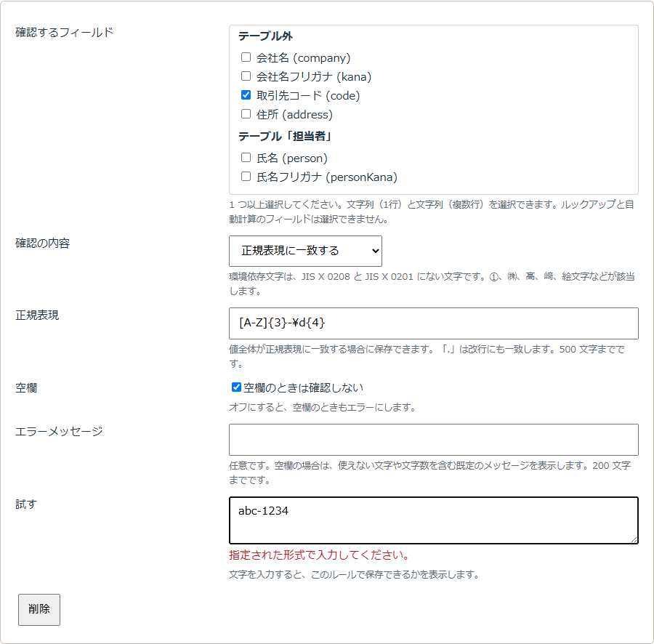The height and width of the screenshot is (644, 654).
Task: Click the テーブル「担当者」 heading
Action: click(x=284, y=137)
